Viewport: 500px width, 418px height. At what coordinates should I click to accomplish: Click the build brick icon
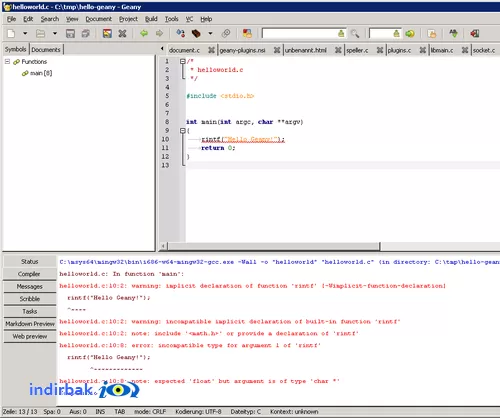click(x=196, y=33)
